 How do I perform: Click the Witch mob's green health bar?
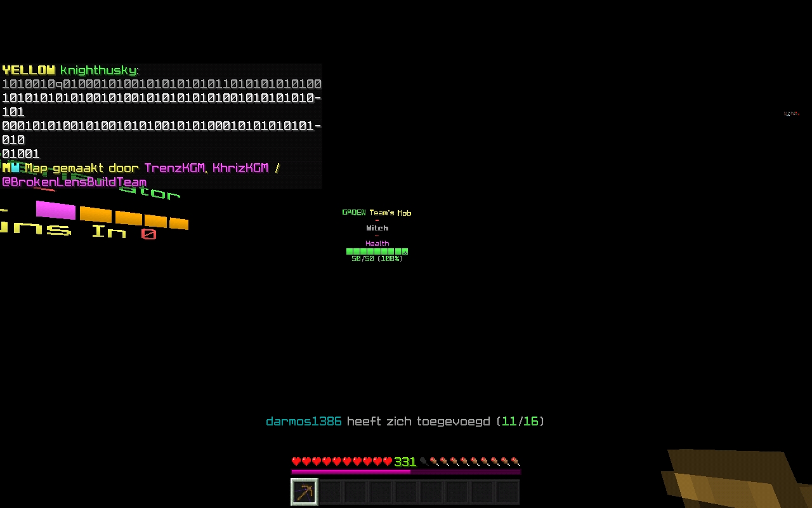(x=377, y=252)
